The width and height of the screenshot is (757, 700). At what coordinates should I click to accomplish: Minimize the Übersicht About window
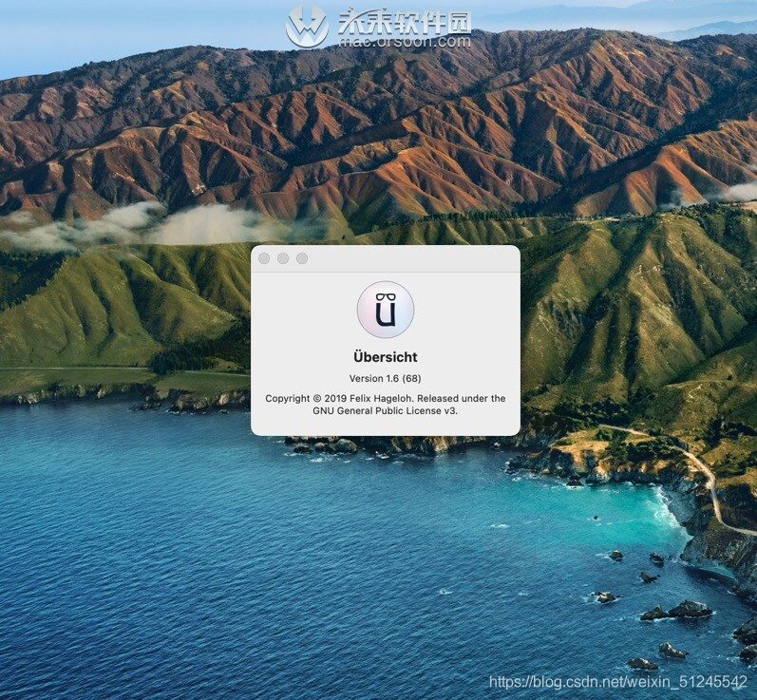(283, 258)
